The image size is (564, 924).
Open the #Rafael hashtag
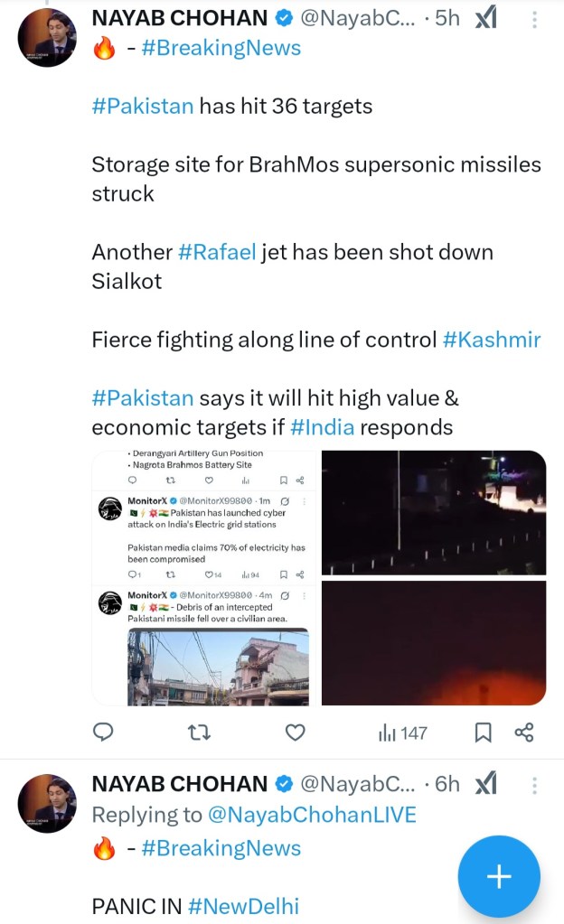pyautogui.click(x=217, y=252)
